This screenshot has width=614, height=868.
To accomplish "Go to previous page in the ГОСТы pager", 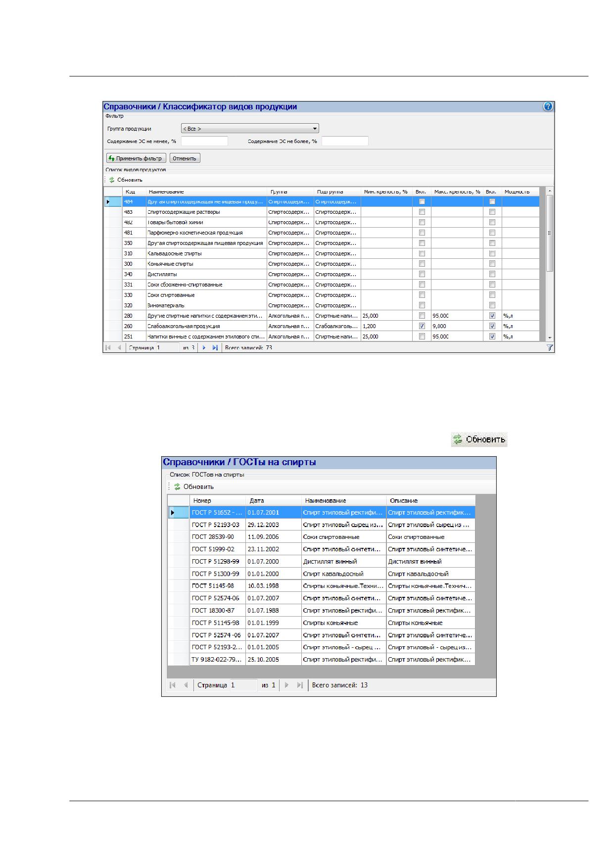I will 186,685.
